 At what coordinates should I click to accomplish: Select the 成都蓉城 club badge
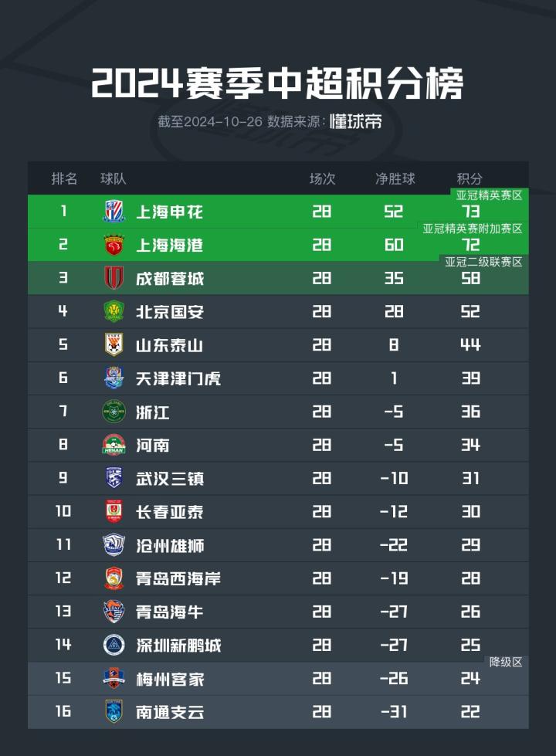coord(114,278)
